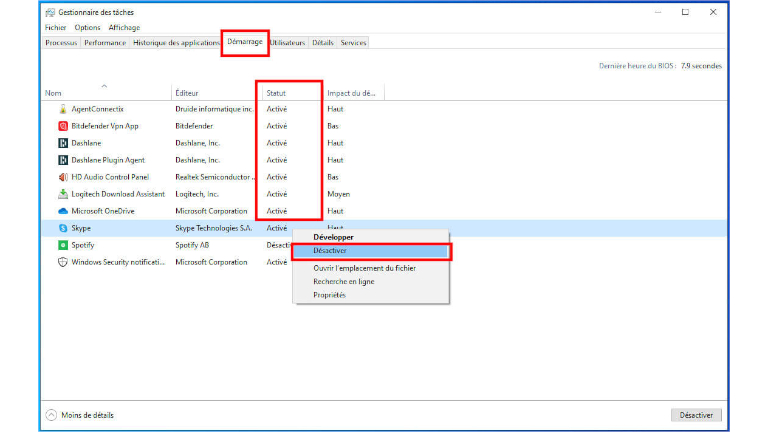This screenshot has height=432, width=768.
Task: Sort list by the Nom column header
Action: (53, 93)
